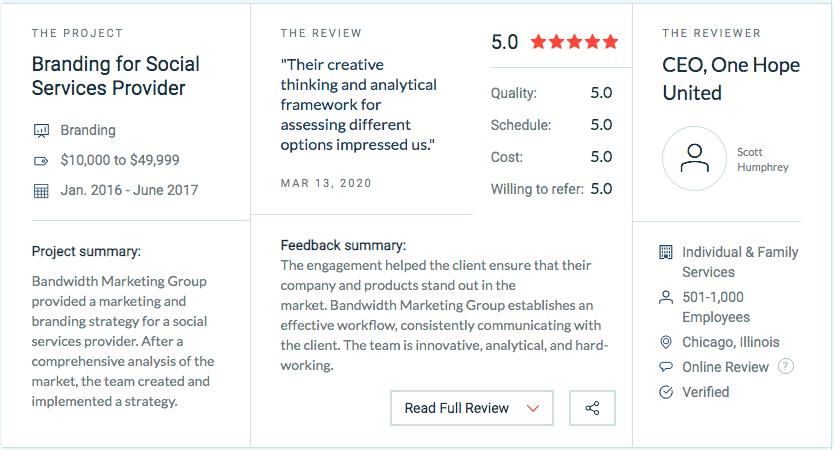The image size is (834, 450).
Task: Click the reviewer avatar placeholder icon
Action: [x=694, y=159]
